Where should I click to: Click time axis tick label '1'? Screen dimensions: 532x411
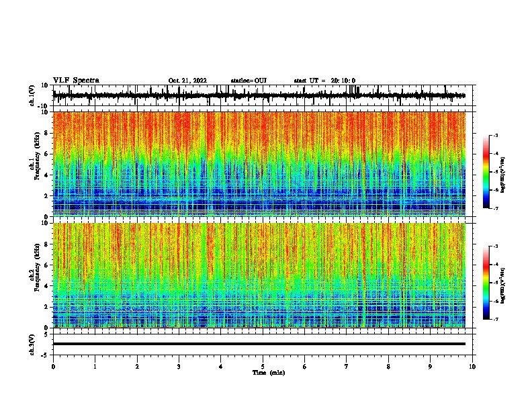click(95, 367)
